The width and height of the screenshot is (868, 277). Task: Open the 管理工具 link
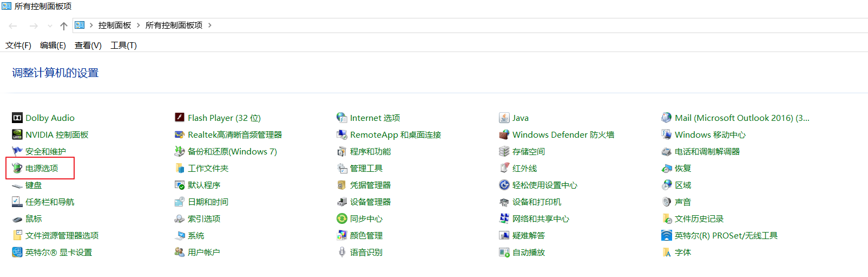366,169
